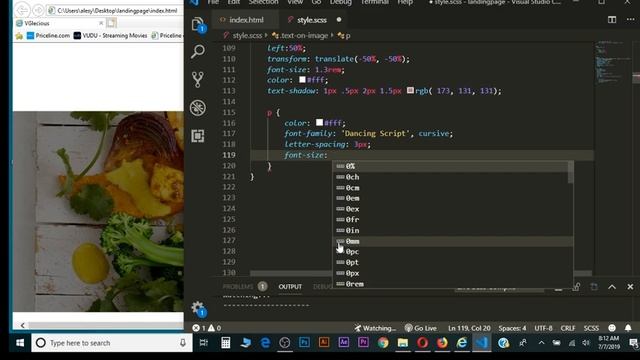The image size is (640, 360).
Task: Open editor More Actions ellipsis menu
Action: 630,20
